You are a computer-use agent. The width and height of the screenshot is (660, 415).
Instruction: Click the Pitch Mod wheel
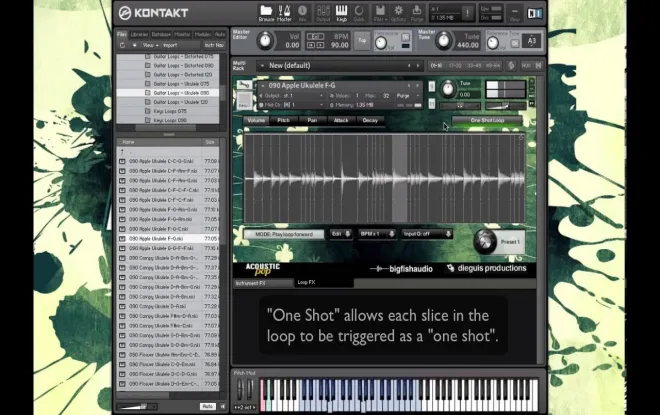(x=240, y=389)
